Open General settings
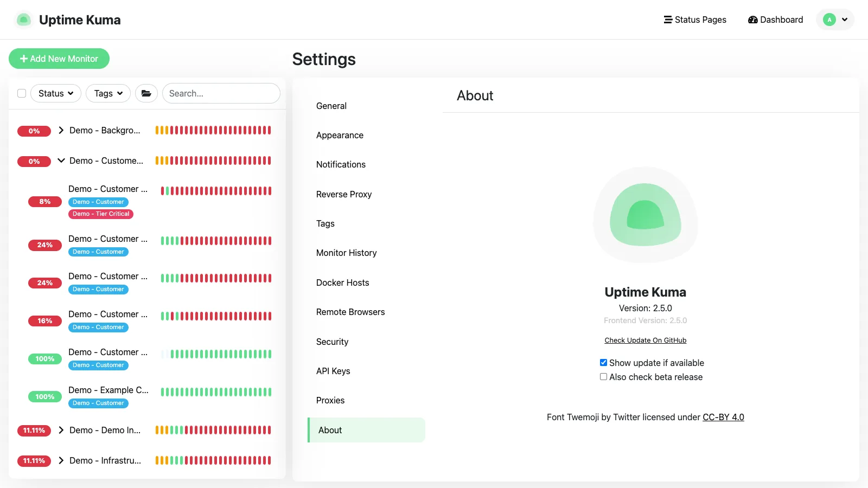868x488 pixels. (x=366, y=106)
